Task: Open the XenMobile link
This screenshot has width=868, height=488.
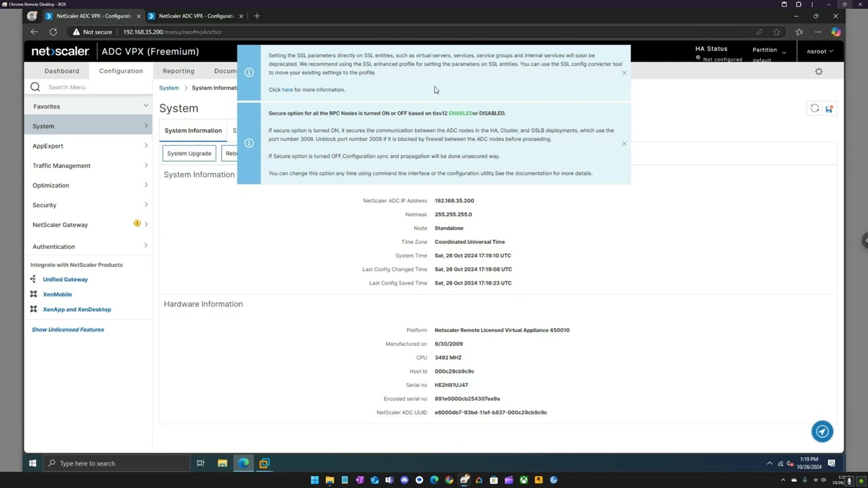Action: (57, 294)
